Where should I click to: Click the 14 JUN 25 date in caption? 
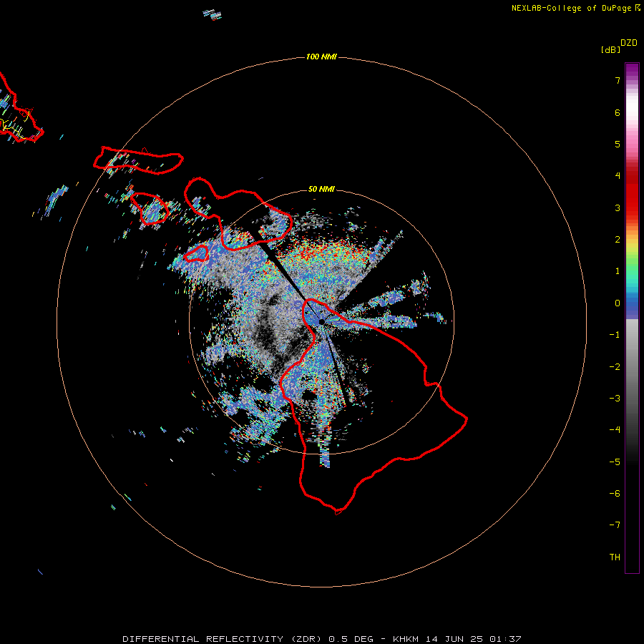pos(454,639)
